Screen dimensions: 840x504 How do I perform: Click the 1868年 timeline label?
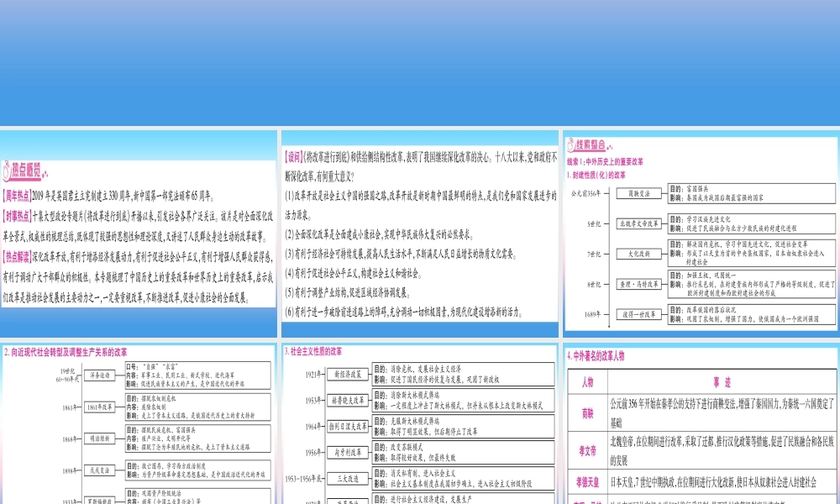[70, 439]
